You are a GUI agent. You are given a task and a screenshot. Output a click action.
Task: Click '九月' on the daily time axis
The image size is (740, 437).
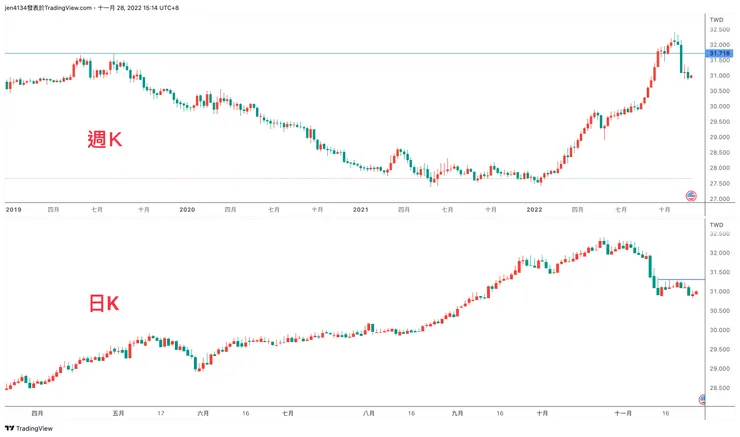point(457,413)
